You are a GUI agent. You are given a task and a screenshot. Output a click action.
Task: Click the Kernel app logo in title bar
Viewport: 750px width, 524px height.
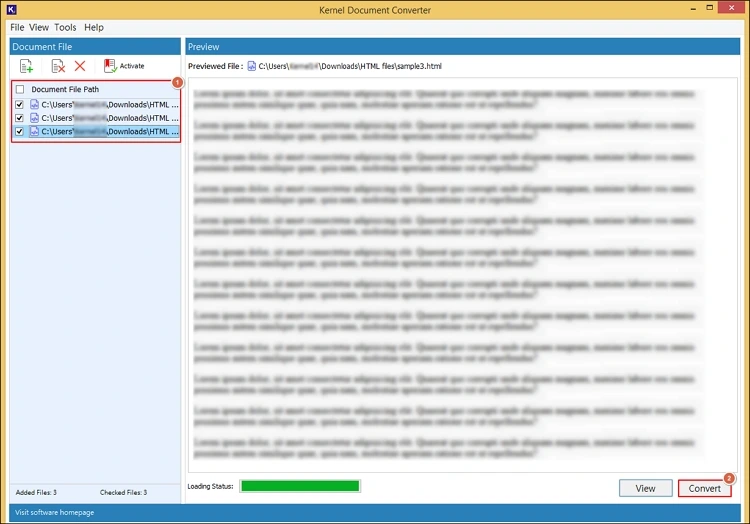(9, 8)
